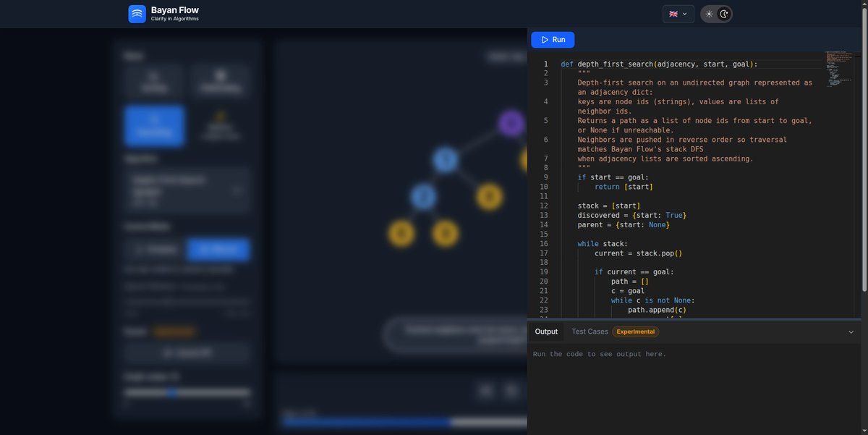This screenshot has height=435, width=868.
Task: Click line number 18 in the gutter
Action: pyautogui.click(x=544, y=262)
